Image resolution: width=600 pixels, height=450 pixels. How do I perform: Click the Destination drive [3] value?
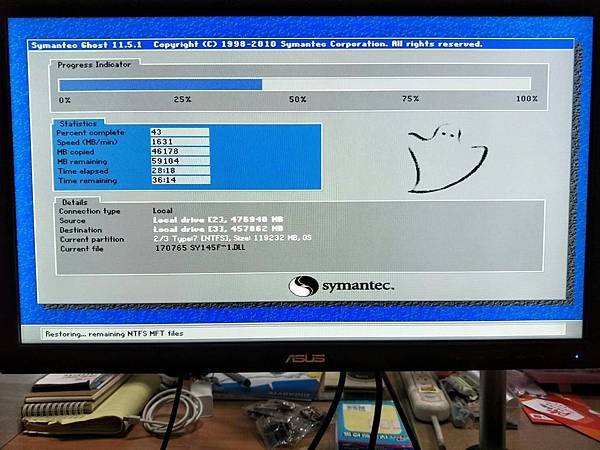[x=218, y=229]
